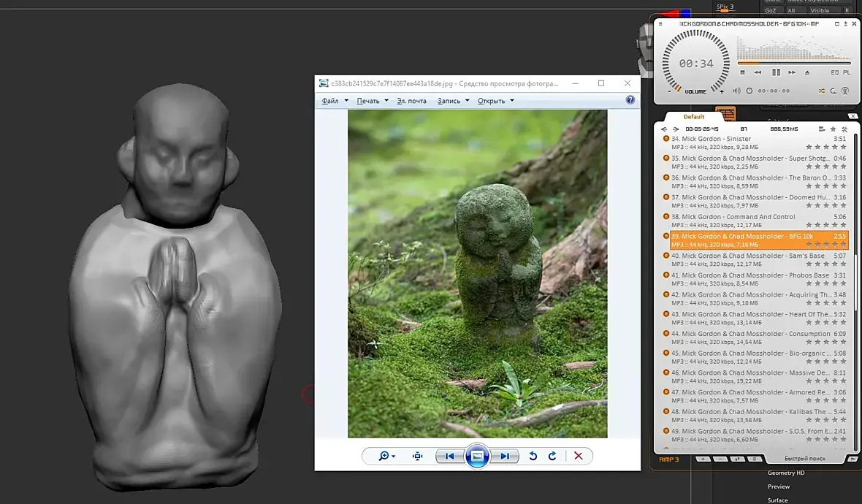862x504 pixels.
Task: Open the AIMP internet radio icon
Action: pyautogui.click(x=845, y=91)
